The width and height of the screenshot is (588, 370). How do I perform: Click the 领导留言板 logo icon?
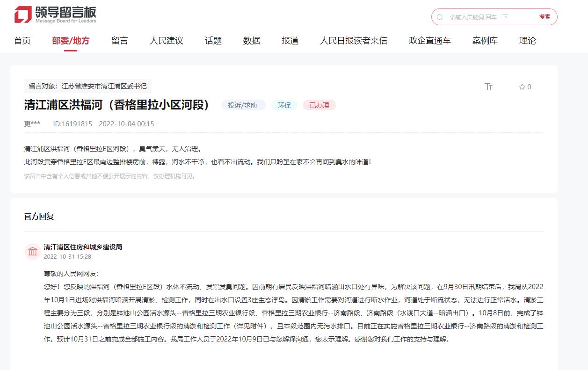click(x=23, y=15)
